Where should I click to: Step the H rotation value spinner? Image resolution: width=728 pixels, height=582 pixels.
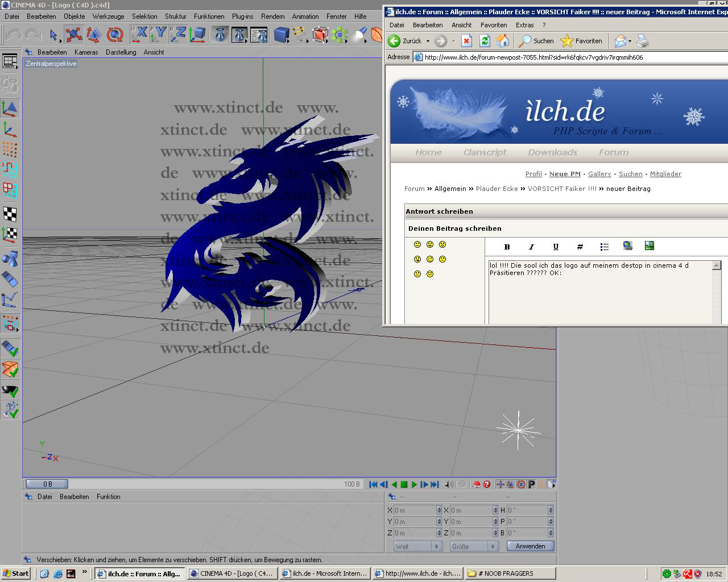tap(551, 510)
